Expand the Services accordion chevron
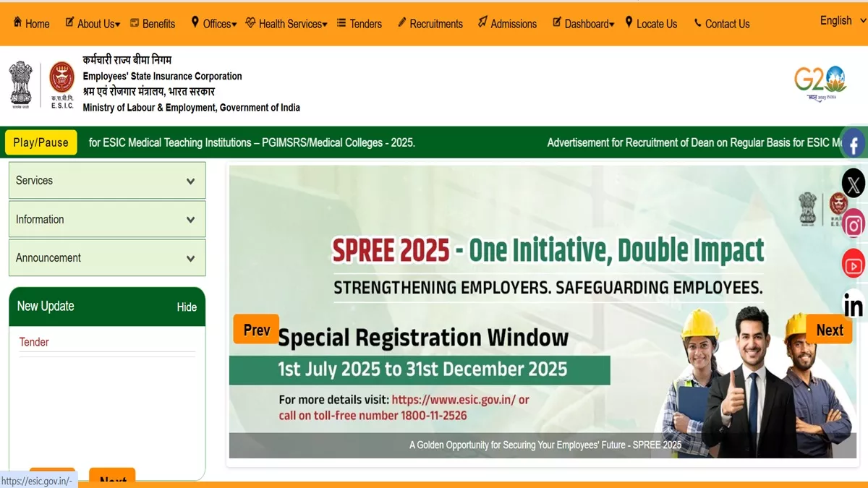This screenshot has width=868, height=488. click(190, 181)
